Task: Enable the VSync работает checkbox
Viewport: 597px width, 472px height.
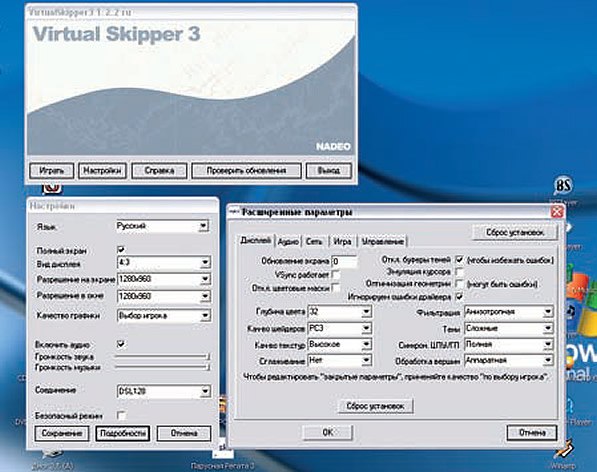Action: 336,274
